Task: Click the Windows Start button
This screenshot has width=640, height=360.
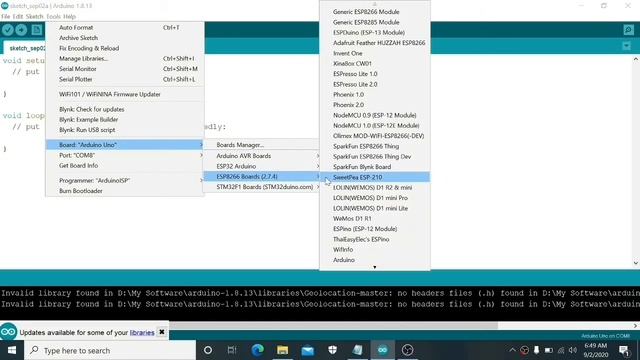Action: click(12, 350)
